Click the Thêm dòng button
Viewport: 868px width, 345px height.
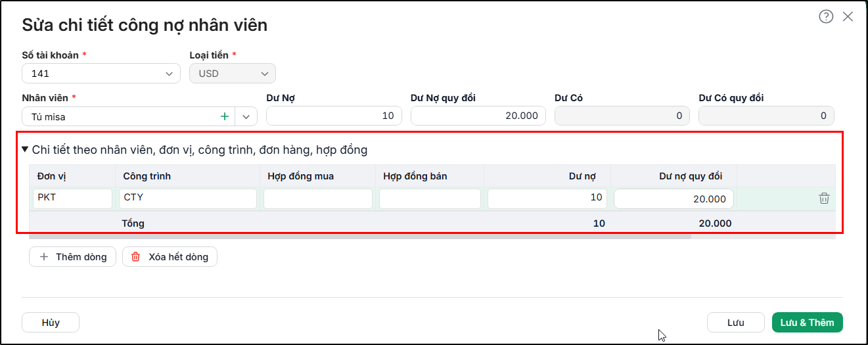click(72, 257)
